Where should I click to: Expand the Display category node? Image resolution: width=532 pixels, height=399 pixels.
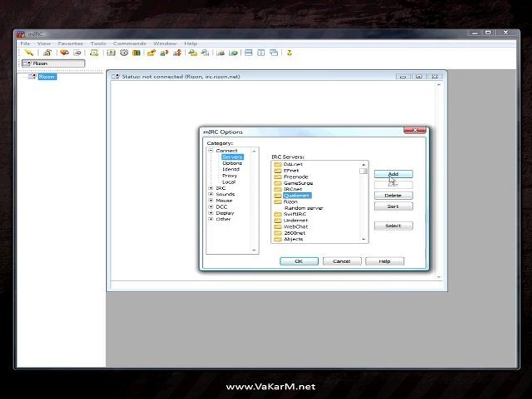211,213
